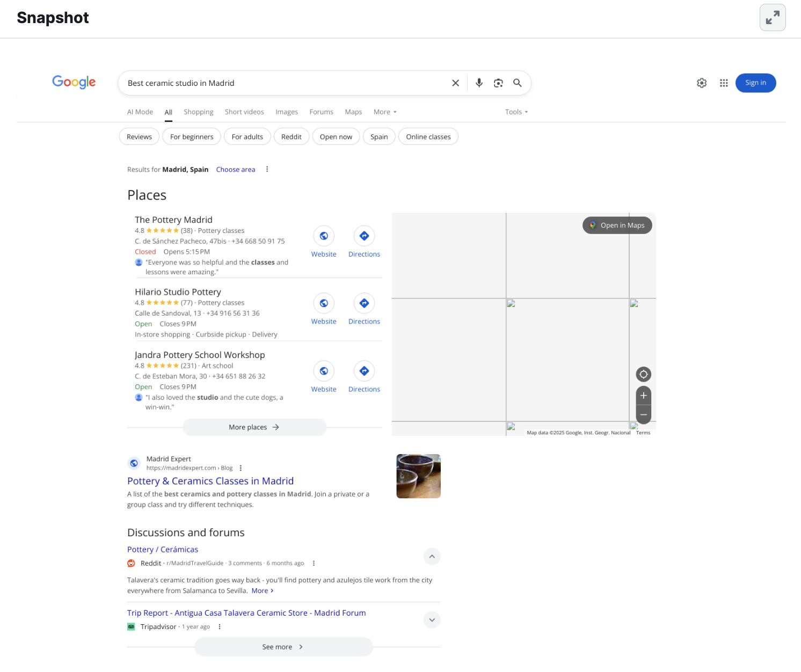Screen dimensions: 801x672
Task: Collapse the Pottery / Cerámicas discussion
Action: 432,557
